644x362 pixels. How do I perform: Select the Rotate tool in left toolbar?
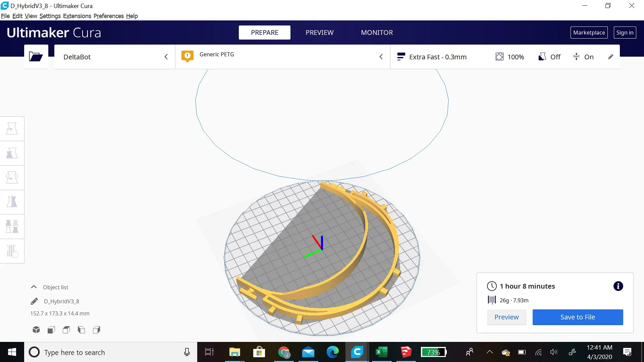pyautogui.click(x=12, y=178)
